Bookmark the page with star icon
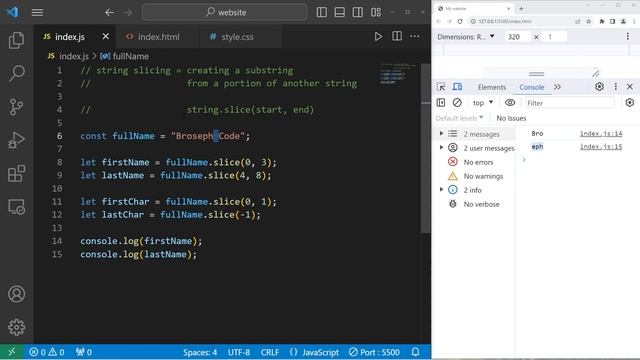The height and width of the screenshot is (360, 640). [x=589, y=21]
